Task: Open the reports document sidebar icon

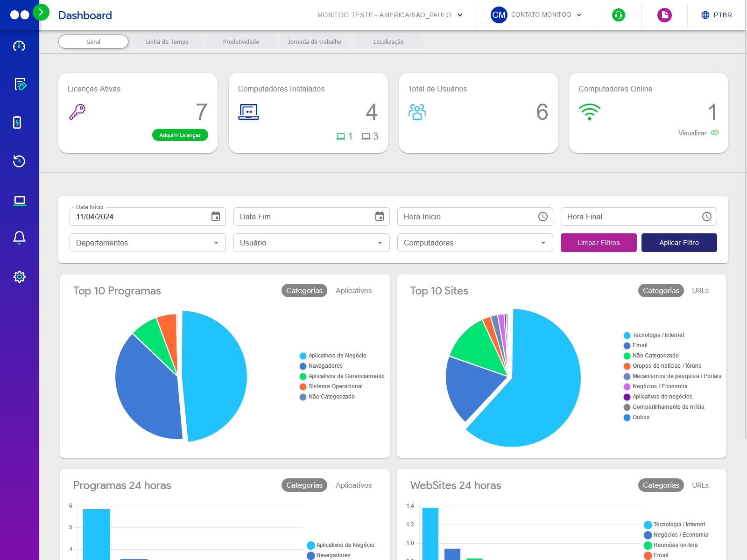Action: [x=20, y=84]
